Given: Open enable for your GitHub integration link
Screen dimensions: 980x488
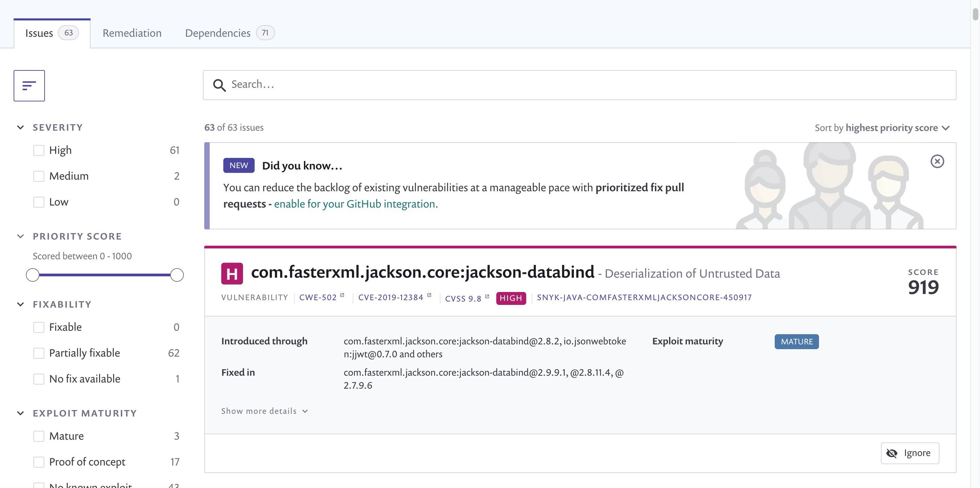Looking at the screenshot, I should pyautogui.click(x=356, y=204).
